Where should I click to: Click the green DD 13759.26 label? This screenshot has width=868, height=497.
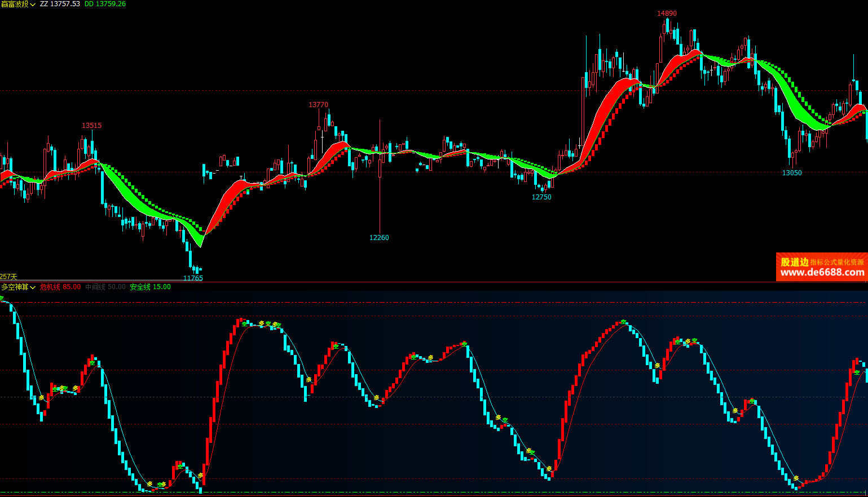[105, 4]
